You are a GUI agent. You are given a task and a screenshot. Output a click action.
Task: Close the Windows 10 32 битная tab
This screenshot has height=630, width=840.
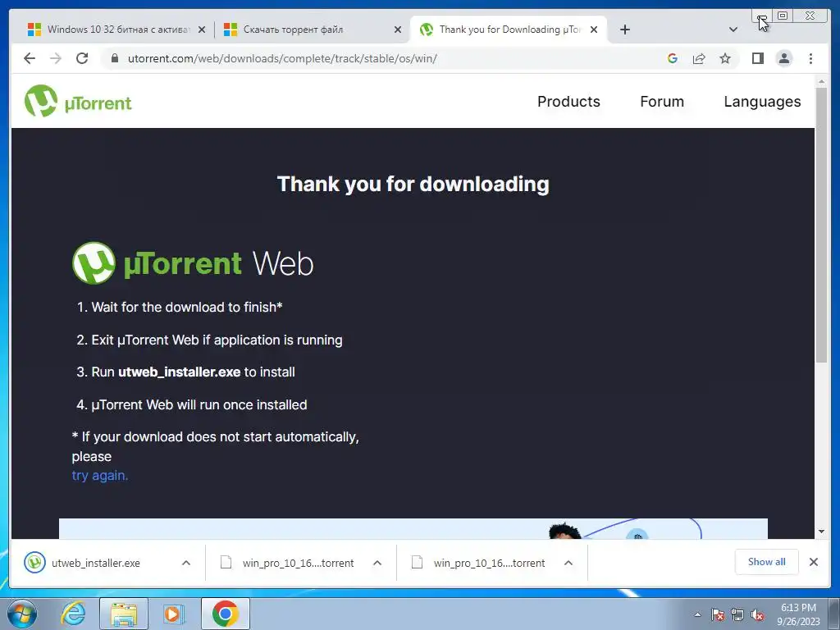coord(202,30)
